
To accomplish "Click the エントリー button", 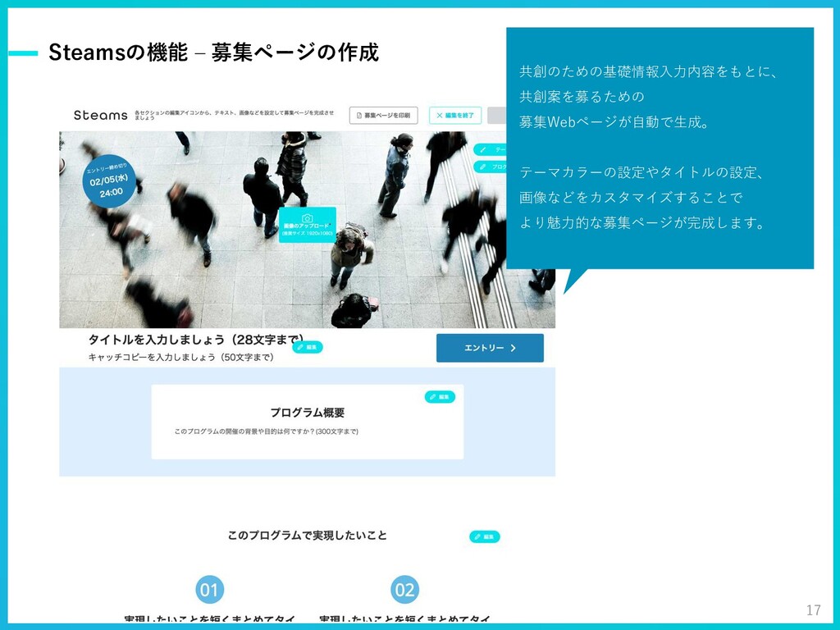I will (x=490, y=348).
